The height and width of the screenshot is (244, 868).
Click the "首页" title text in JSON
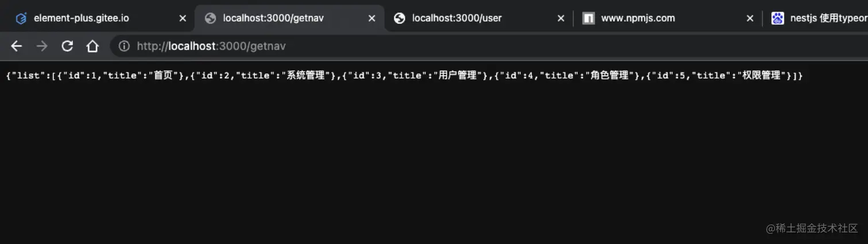(x=163, y=76)
